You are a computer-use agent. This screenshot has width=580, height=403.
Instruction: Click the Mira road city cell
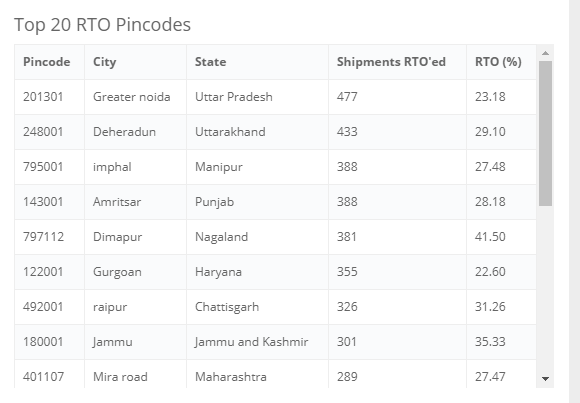[x=135, y=374]
